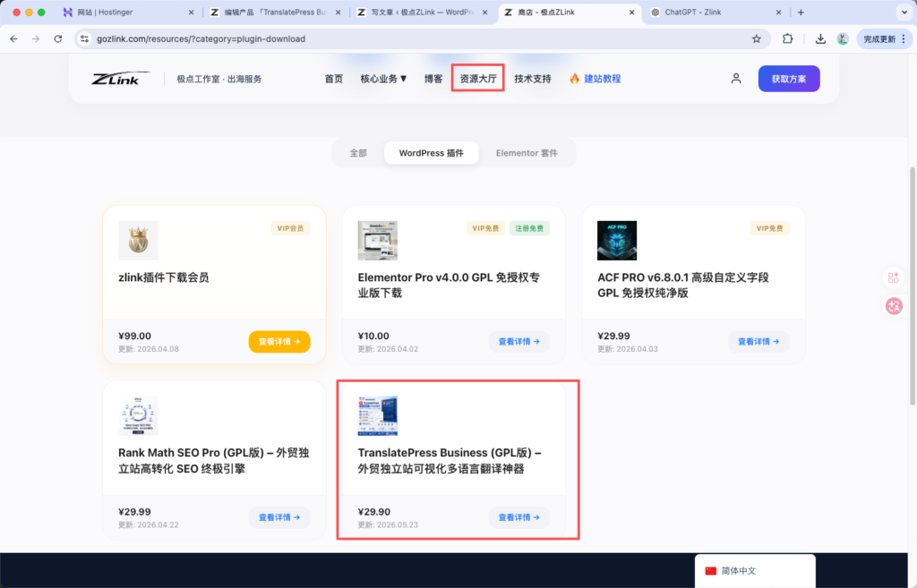Open the 建站教程 link

596,79
